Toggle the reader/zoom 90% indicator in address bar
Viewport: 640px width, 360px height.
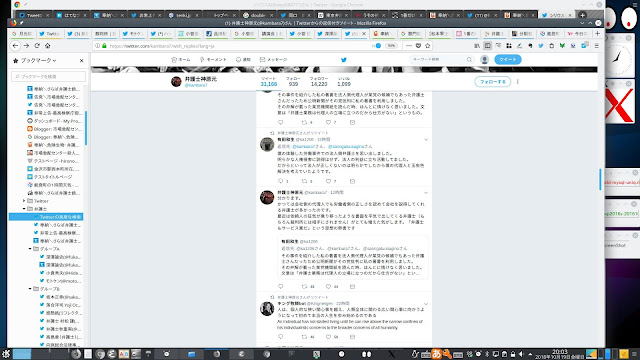pos(391,46)
